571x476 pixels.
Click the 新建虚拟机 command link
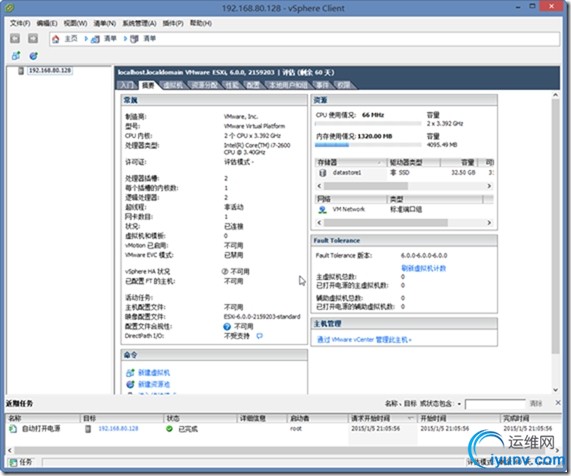click(154, 373)
